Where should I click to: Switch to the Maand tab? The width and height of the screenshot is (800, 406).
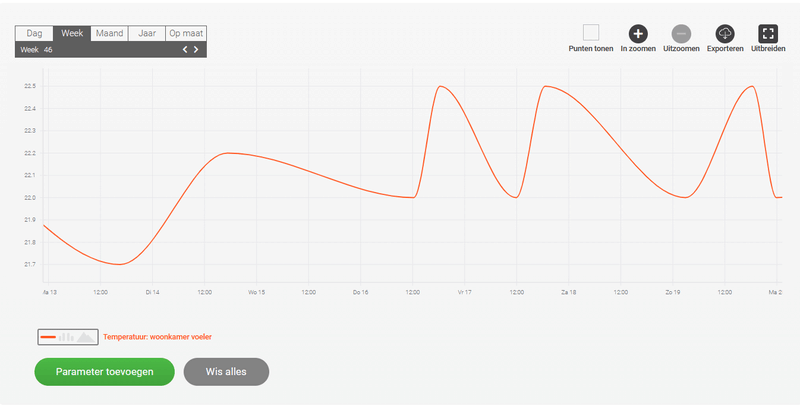109,33
